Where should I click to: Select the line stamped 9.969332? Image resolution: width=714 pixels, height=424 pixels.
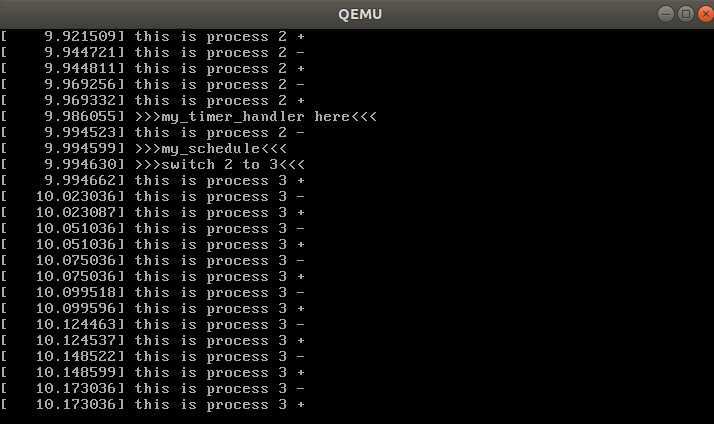pyautogui.click(x=153, y=101)
